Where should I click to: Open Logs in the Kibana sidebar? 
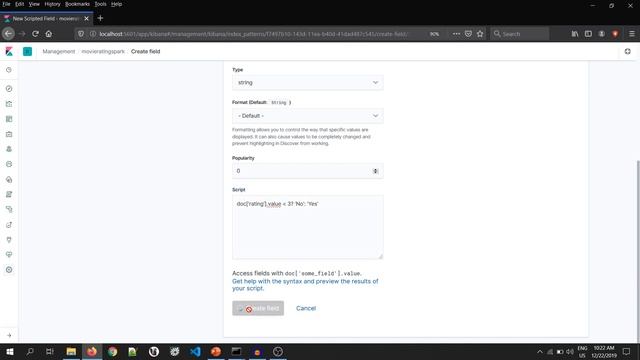click(9, 194)
